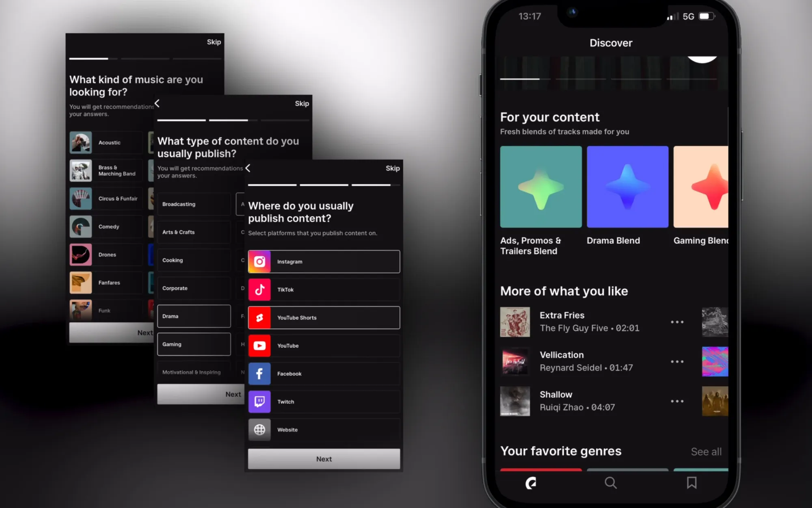Select YouTube platform icon
The height and width of the screenshot is (508, 812).
coord(259,345)
